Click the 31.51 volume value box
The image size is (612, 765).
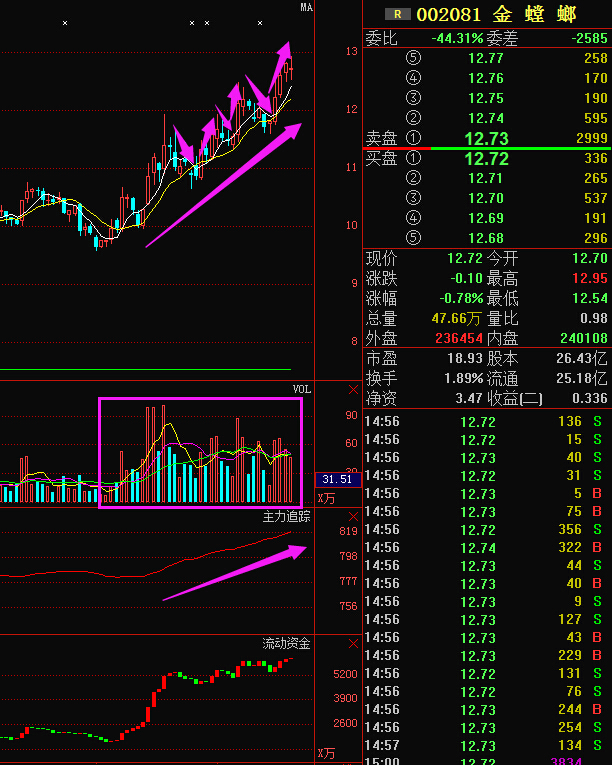tap(335, 480)
